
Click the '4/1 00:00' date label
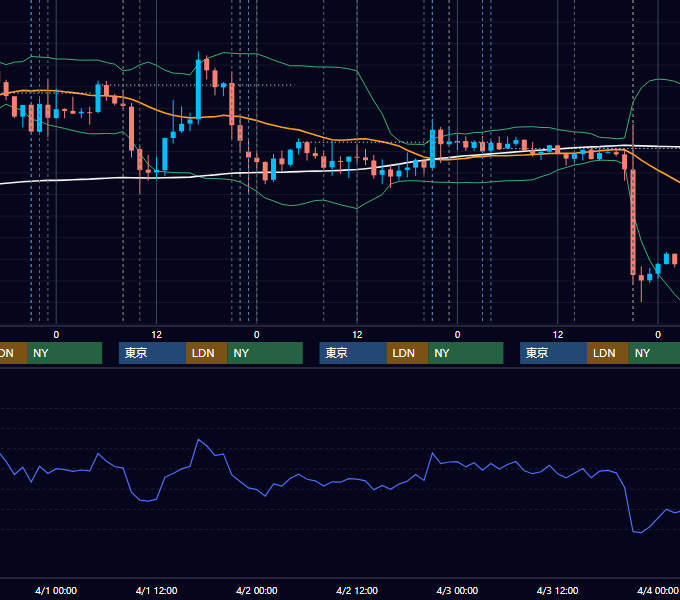56,590
